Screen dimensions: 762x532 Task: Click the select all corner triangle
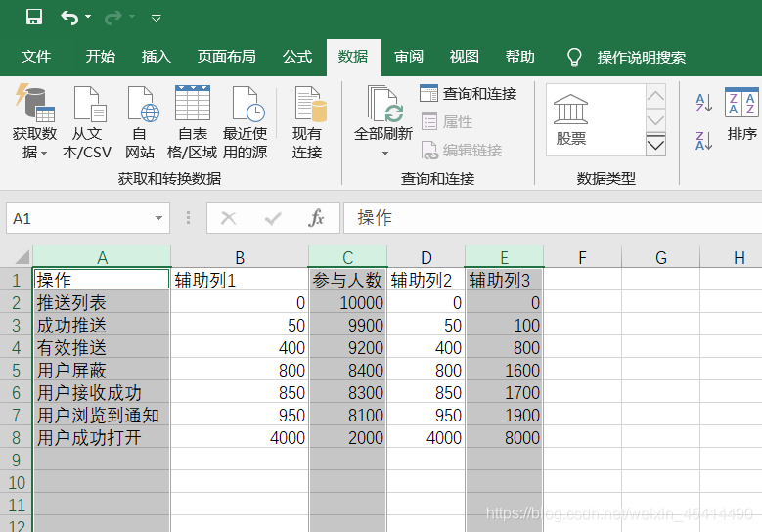click(21, 256)
